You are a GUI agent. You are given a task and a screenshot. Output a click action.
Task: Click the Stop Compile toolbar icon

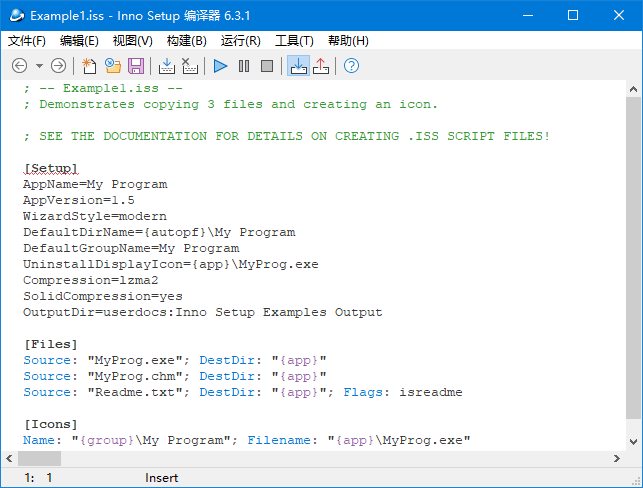190,66
